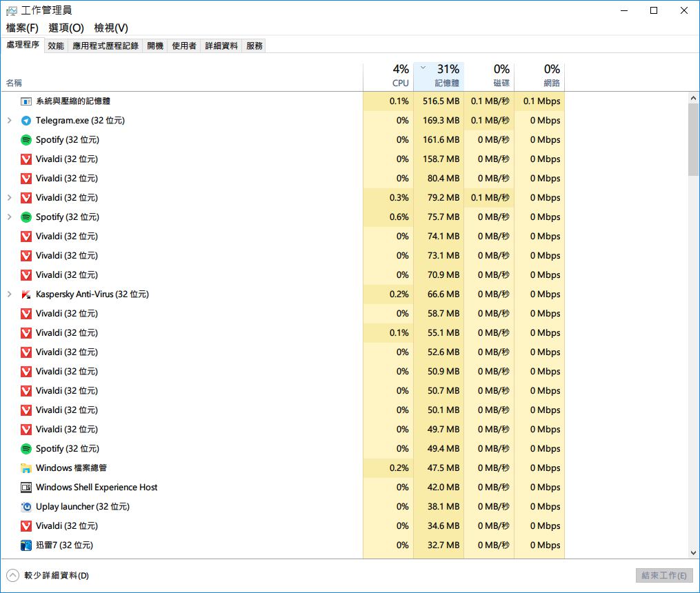This screenshot has width=700, height=593.
Task: Click the Uplay launcher process icon
Action: click(x=26, y=507)
